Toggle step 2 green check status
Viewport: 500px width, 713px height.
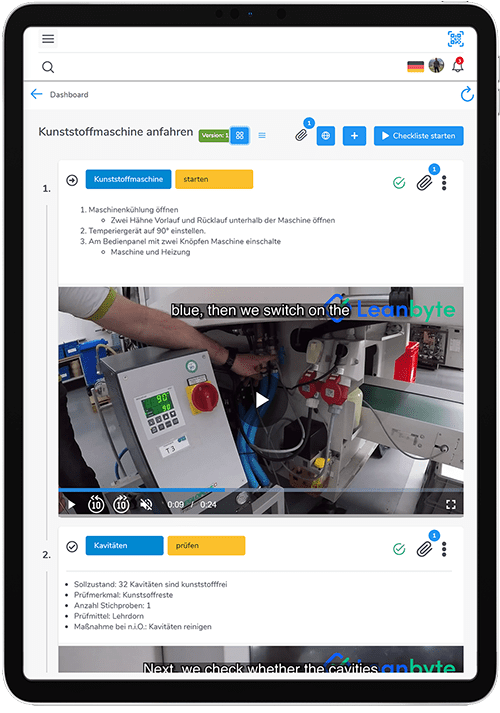pyautogui.click(x=399, y=549)
